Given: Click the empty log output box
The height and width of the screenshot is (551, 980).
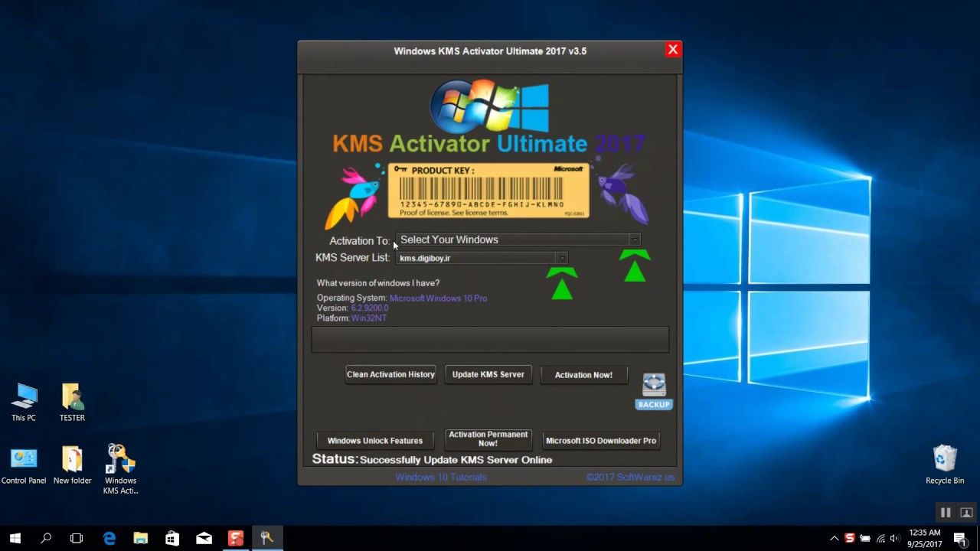Looking at the screenshot, I should click(x=490, y=339).
